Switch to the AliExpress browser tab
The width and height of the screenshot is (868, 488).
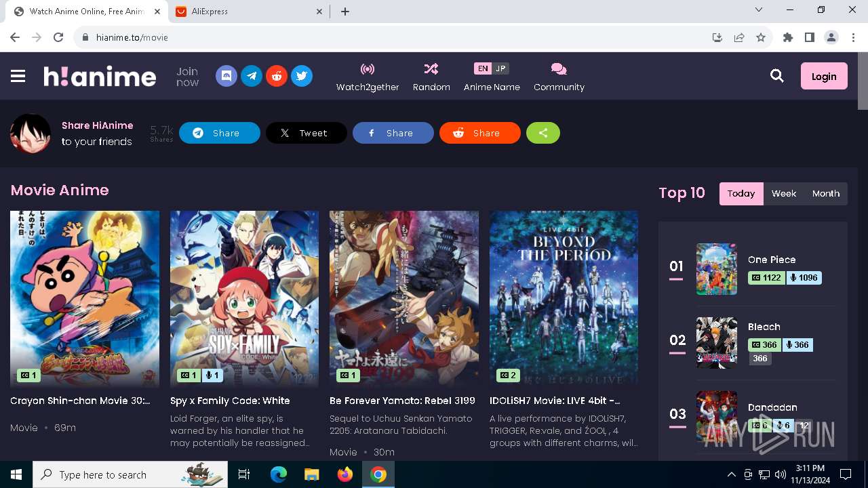pos(248,12)
